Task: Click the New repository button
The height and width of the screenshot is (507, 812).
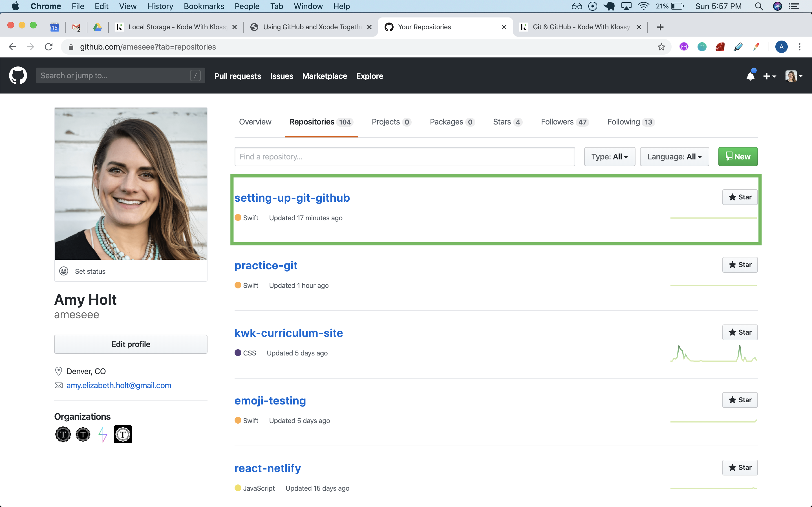Action: coord(737,156)
